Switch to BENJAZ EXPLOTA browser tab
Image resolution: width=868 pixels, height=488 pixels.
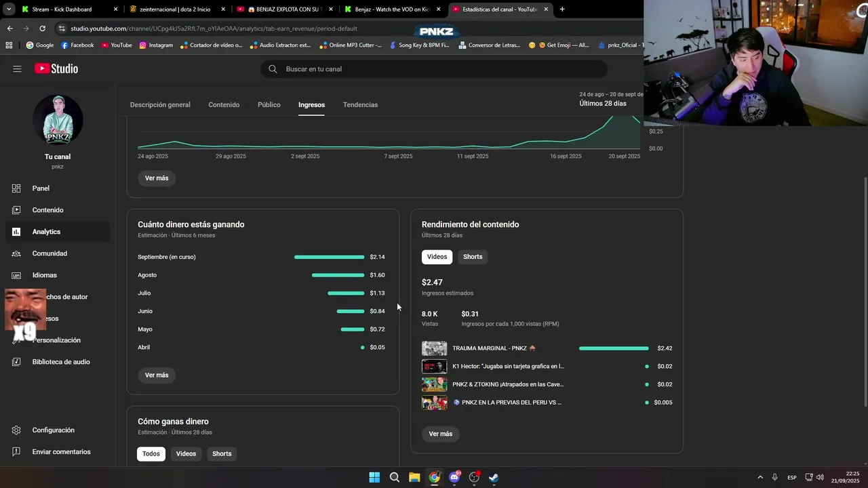click(x=283, y=9)
